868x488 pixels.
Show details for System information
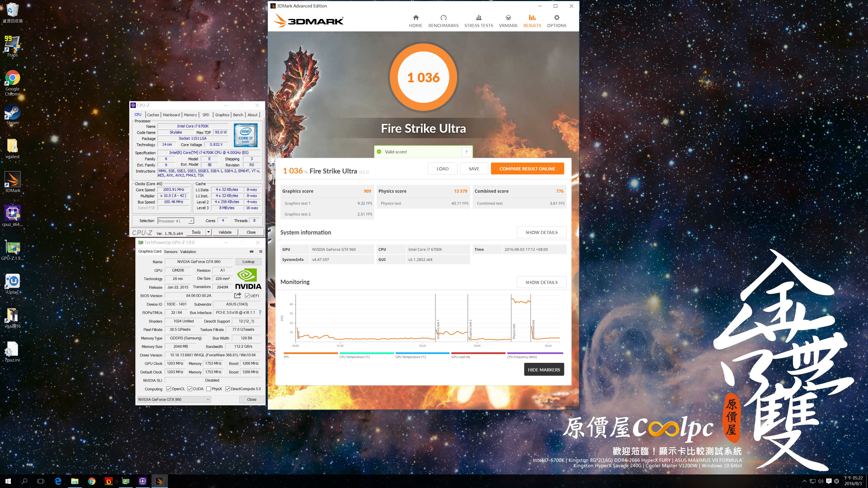(541, 232)
